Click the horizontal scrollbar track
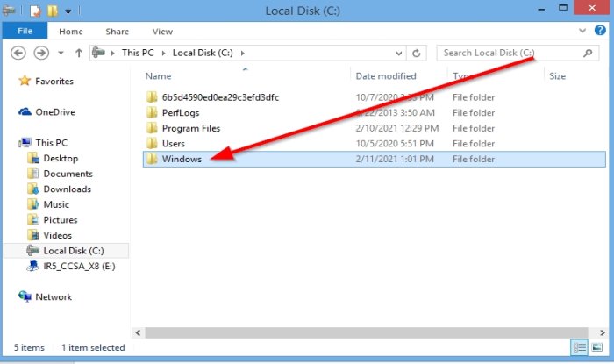614x364 pixels. tap(366, 332)
